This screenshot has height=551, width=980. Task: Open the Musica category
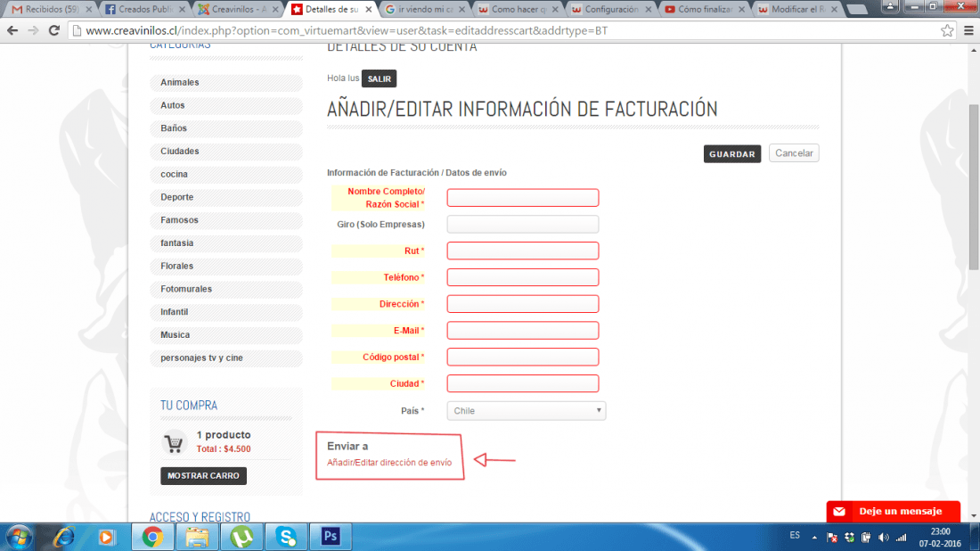226,334
